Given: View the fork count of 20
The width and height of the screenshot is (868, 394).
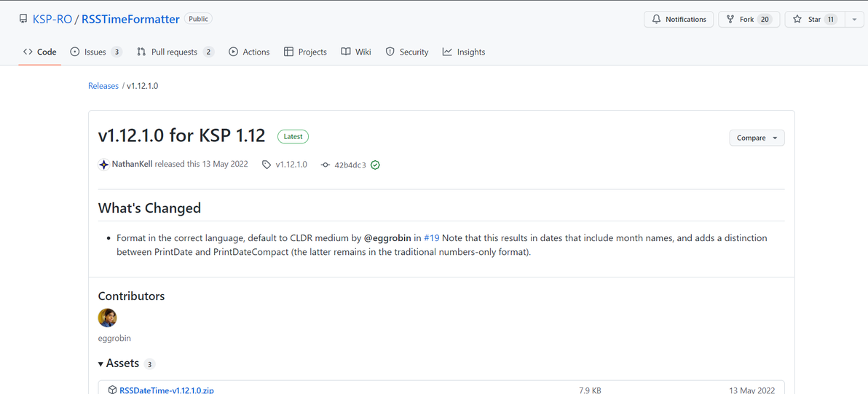Looking at the screenshot, I should click(765, 20).
